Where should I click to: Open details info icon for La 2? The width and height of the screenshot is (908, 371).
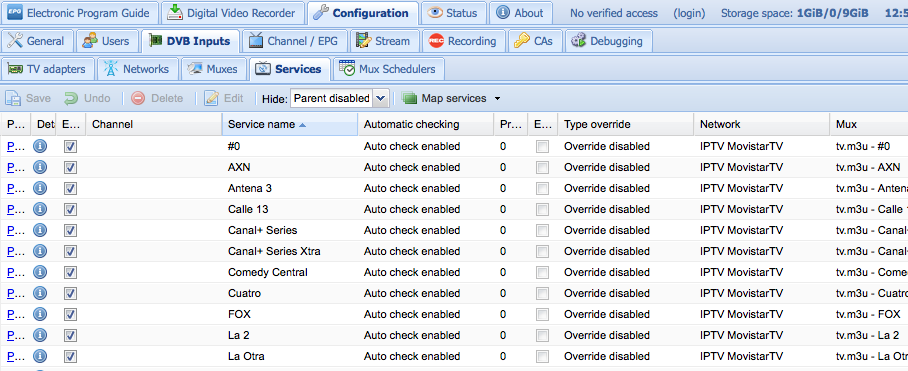point(40,335)
